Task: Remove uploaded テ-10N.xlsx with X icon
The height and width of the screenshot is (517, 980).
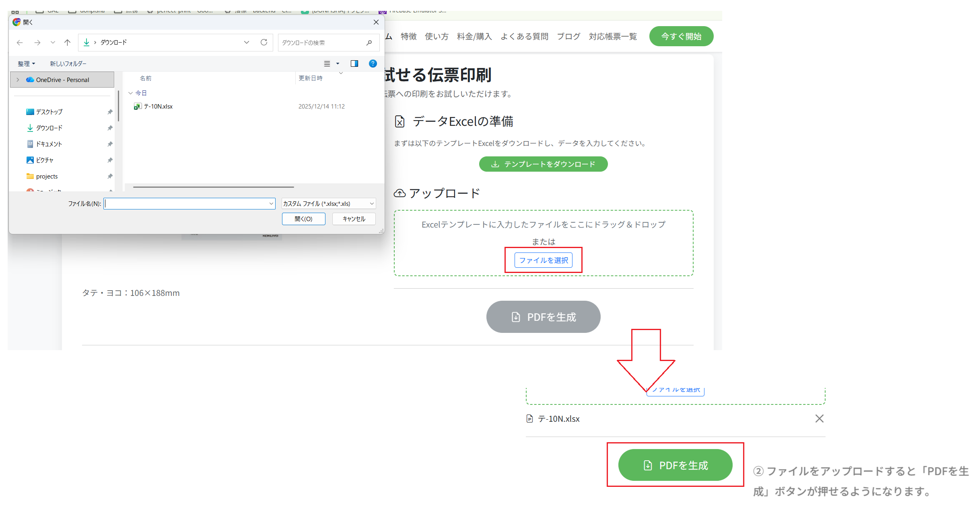Action: [x=819, y=419]
